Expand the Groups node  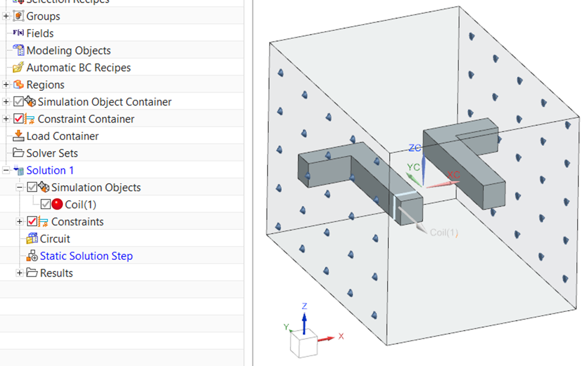(x=5, y=16)
